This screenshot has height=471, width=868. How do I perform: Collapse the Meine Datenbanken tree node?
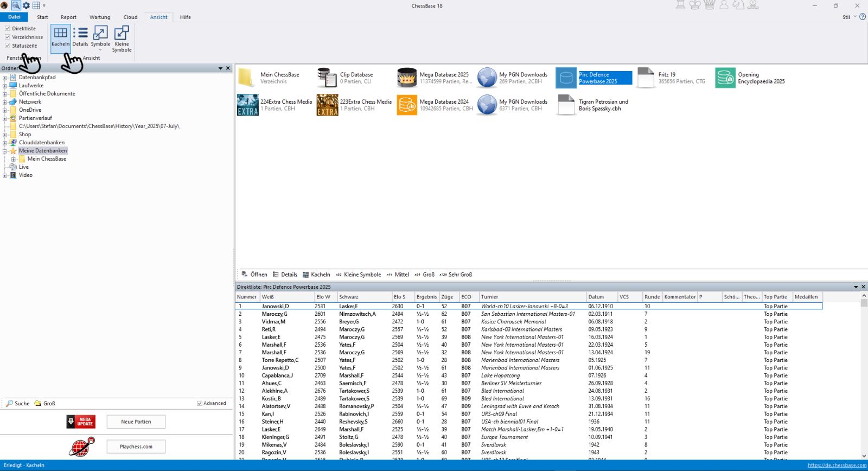[5, 151]
